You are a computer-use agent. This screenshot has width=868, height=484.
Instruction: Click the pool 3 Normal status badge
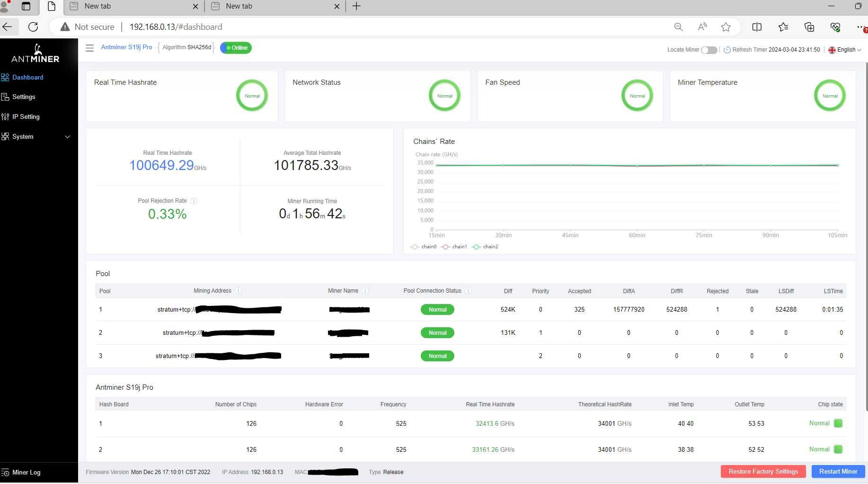pos(437,356)
